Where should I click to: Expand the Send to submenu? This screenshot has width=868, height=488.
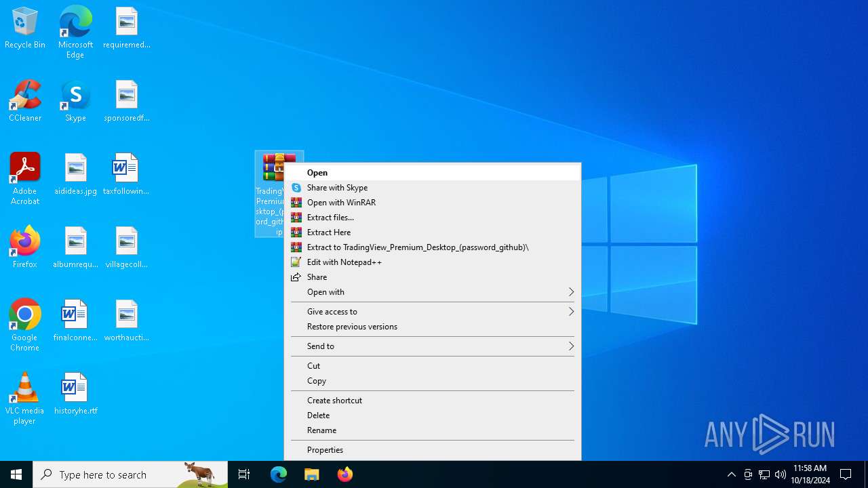click(x=433, y=346)
